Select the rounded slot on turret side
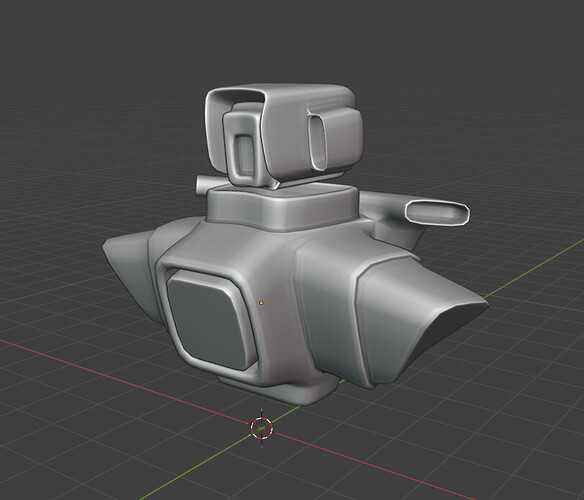This screenshot has width=584, height=500. (x=317, y=142)
